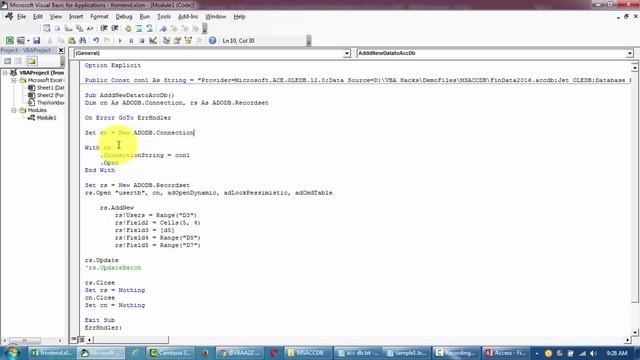Image resolution: width=640 pixels, height=360 pixels.
Task: Click Complete Word icon
Action: (x=90, y=28)
